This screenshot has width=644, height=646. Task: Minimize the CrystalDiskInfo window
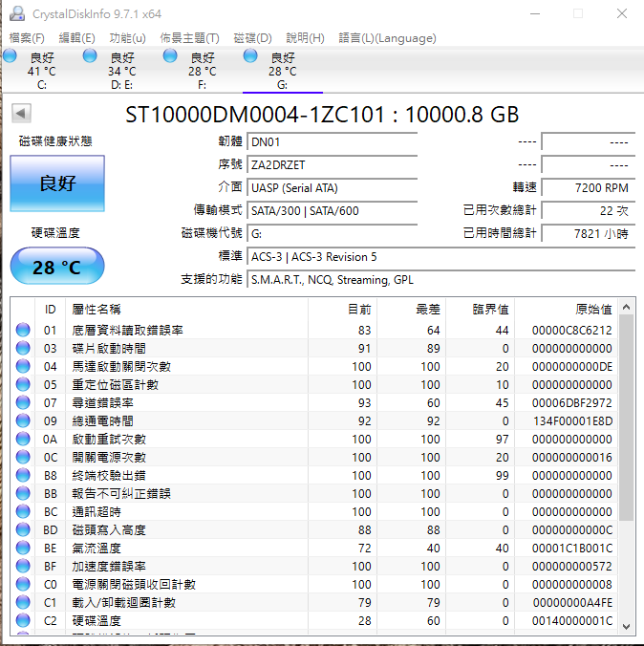coord(535,13)
